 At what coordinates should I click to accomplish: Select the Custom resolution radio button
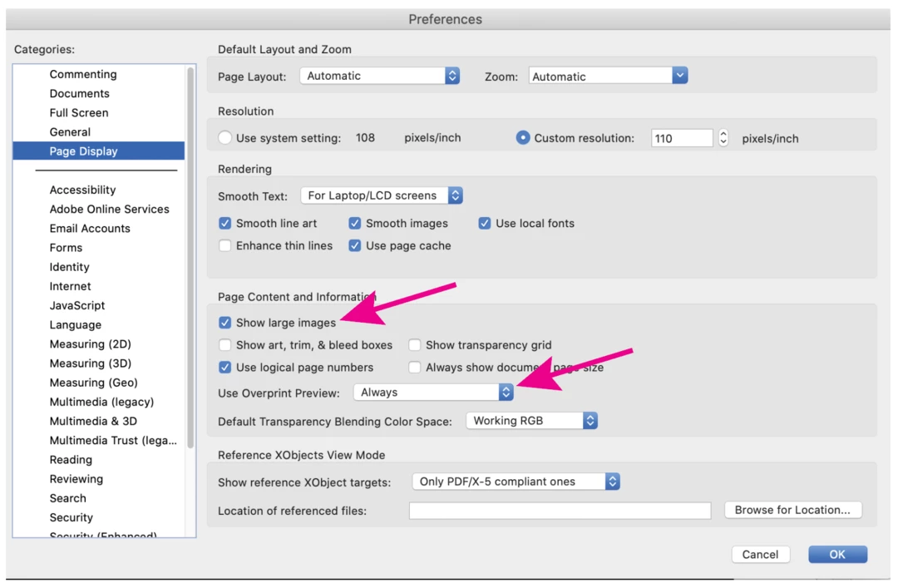[x=522, y=137]
